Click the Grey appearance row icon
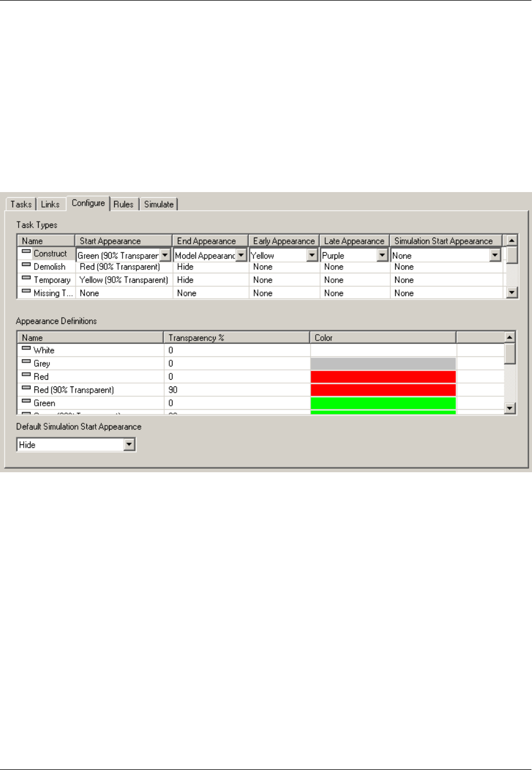 pos(26,361)
